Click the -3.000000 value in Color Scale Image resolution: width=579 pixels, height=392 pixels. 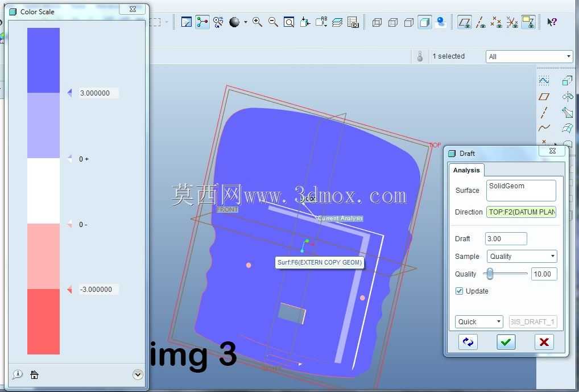[x=98, y=289]
